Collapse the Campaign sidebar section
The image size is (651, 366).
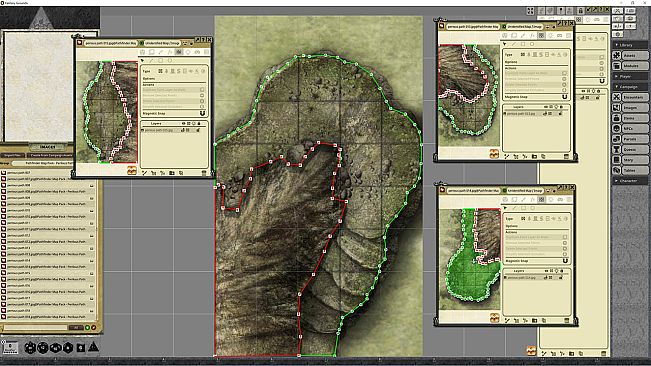[x=630, y=87]
